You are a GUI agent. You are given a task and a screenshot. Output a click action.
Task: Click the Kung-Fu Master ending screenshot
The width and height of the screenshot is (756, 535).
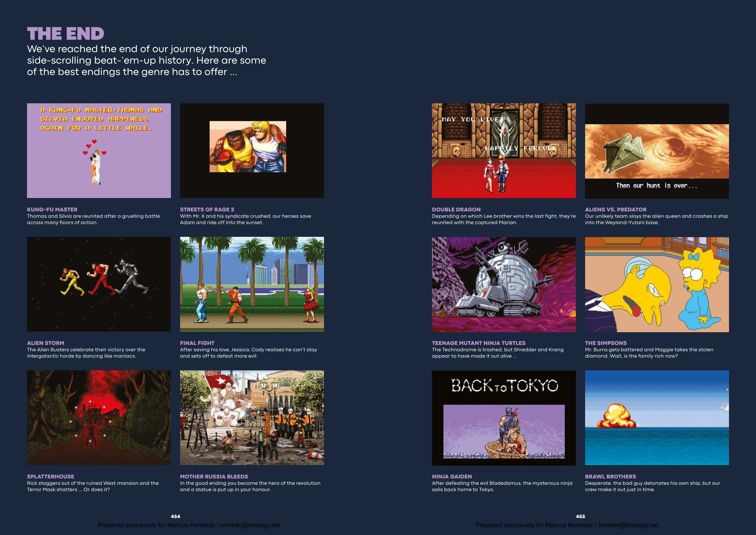[99, 151]
